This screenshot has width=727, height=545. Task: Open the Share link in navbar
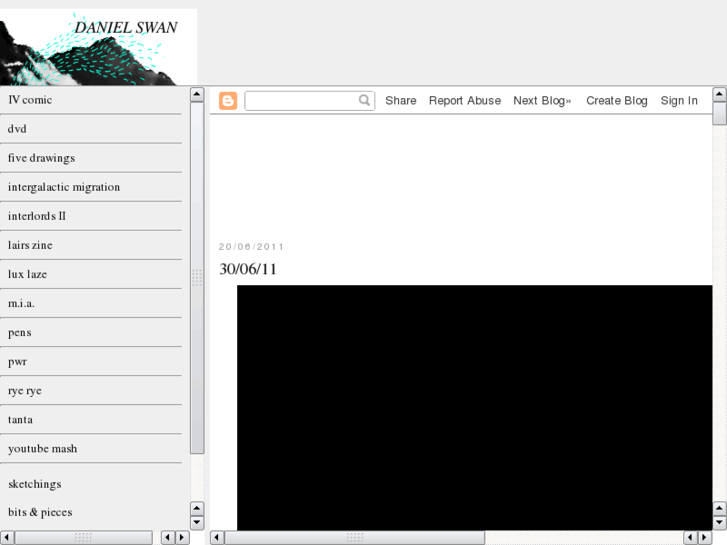click(x=401, y=101)
